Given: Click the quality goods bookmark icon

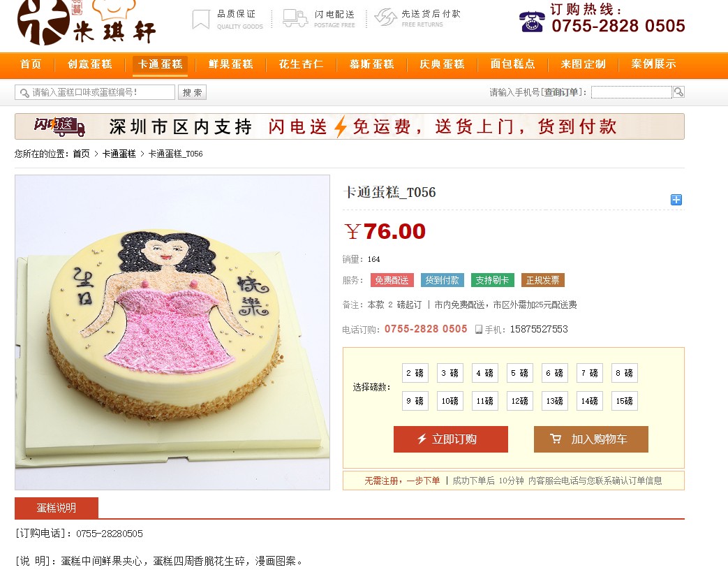Looking at the screenshot, I should tap(200, 20).
